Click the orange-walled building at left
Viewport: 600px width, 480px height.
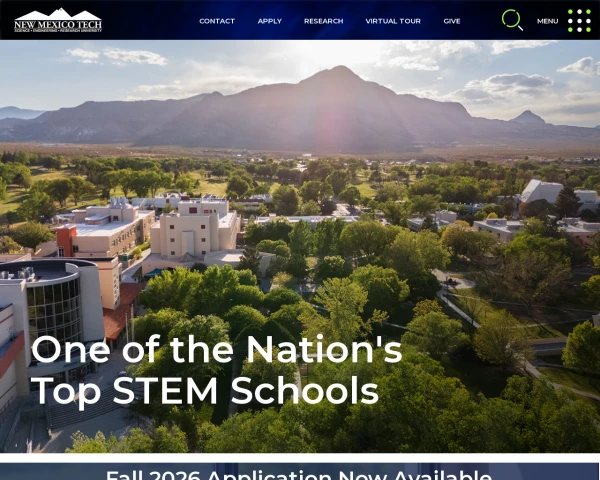click(x=66, y=241)
